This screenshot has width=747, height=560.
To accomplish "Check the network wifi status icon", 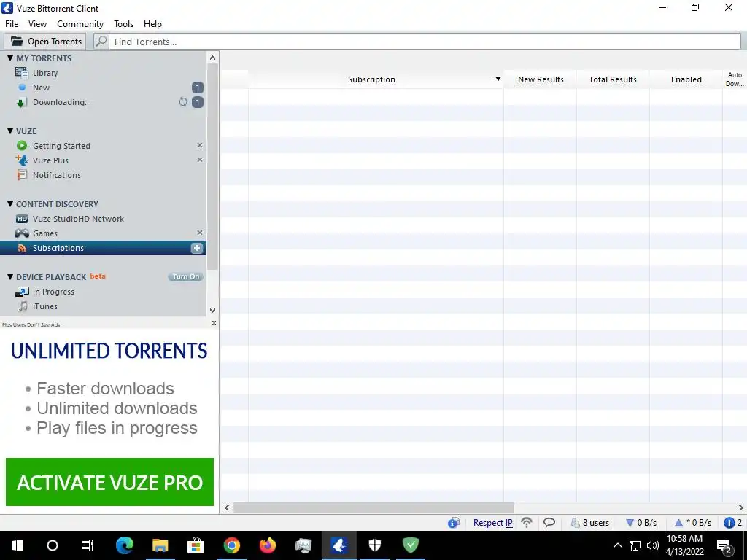I will point(527,522).
